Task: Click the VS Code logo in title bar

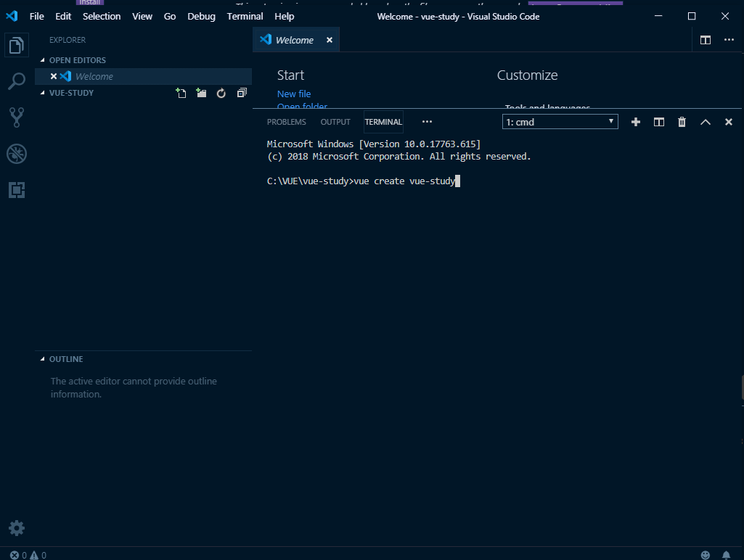Action: pos(12,16)
